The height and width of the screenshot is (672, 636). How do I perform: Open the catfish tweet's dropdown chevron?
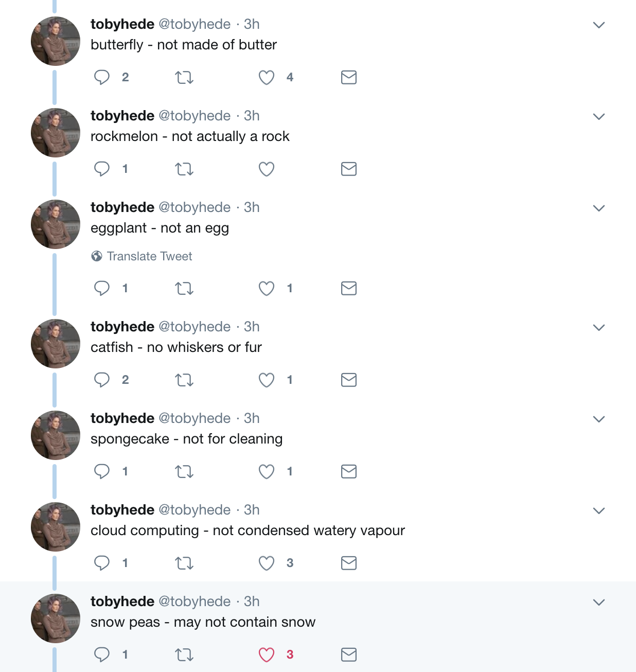pyautogui.click(x=599, y=327)
